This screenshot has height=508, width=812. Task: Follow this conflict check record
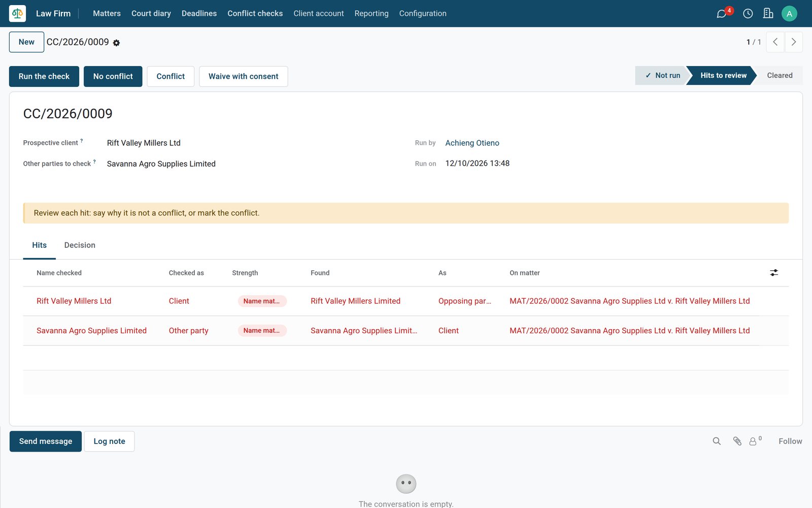(790, 441)
